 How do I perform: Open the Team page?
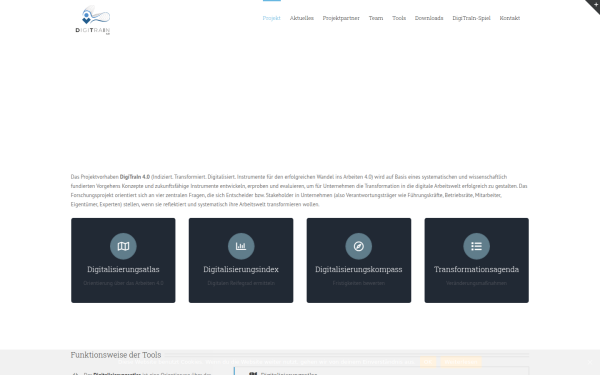(376, 18)
